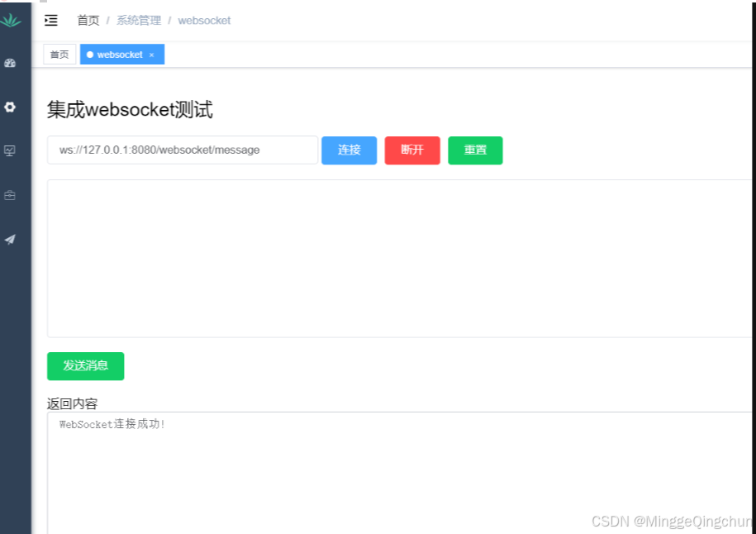This screenshot has width=756, height=534.
Task: Click the 返回内容 response textarea
Action: pyautogui.click(x=400, y=473)
